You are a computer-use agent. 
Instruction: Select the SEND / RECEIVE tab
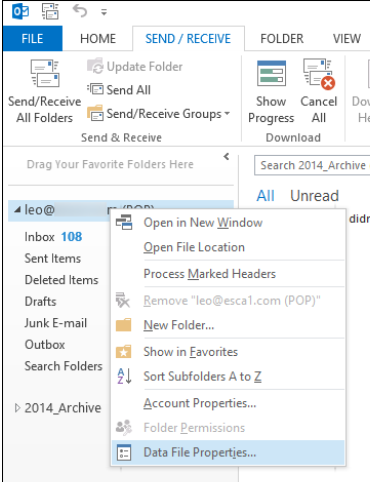pyautogui.click(x=188, y=39)
